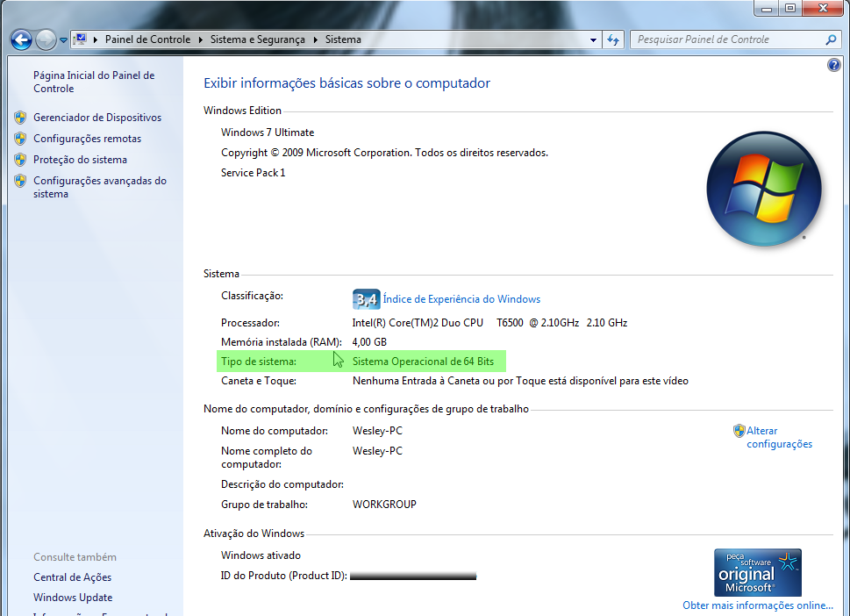This screenshot has width=850, height=616.
Task: Expand arrow after Sistema e Segurança breadcrumb
Action: pyautogui.click(x=316, y=39)
